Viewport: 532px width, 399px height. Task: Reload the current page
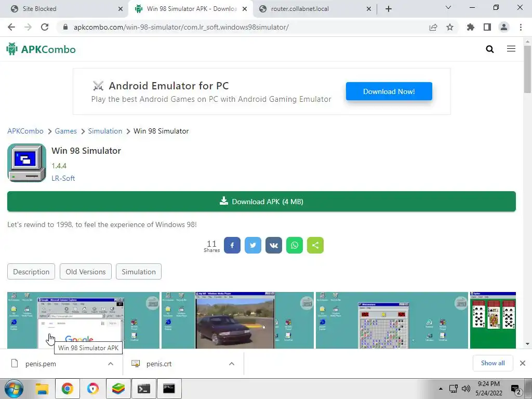pos(45,27)
